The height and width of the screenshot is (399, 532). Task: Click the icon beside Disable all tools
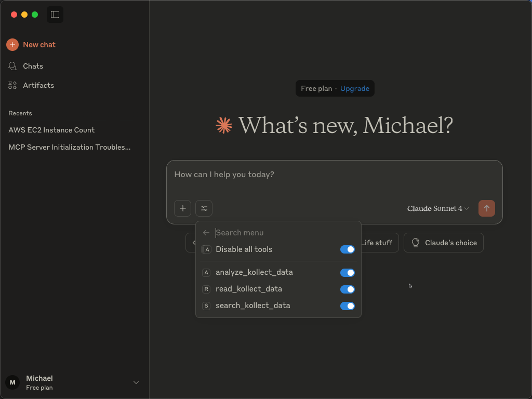(206, 249)
